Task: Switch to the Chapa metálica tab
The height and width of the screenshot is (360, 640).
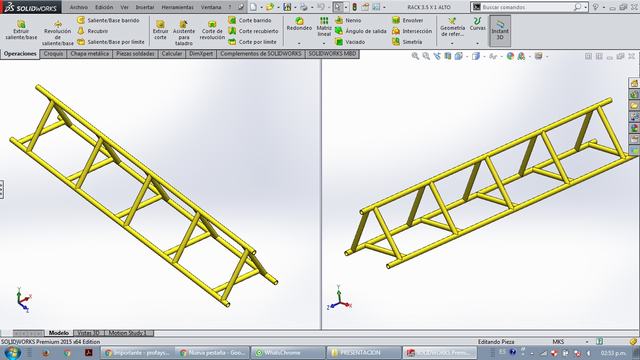Action: click(x=90, y=54)
